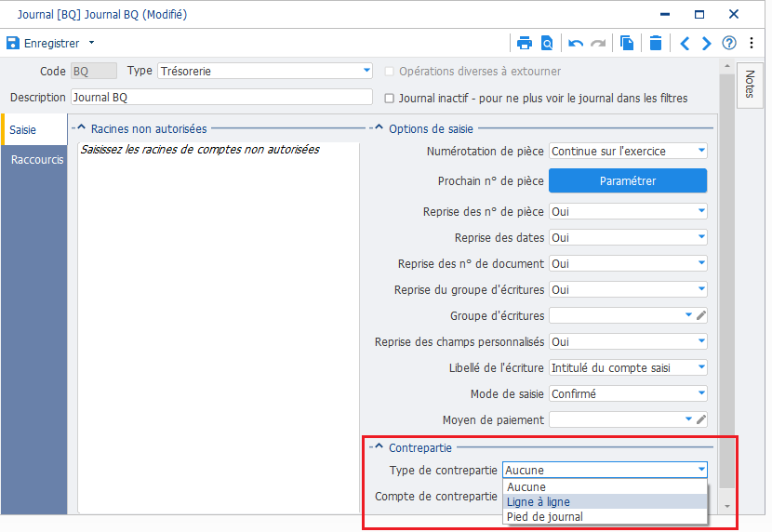Click the undo arrow icon
772x532 pixels.
(576, 43)
